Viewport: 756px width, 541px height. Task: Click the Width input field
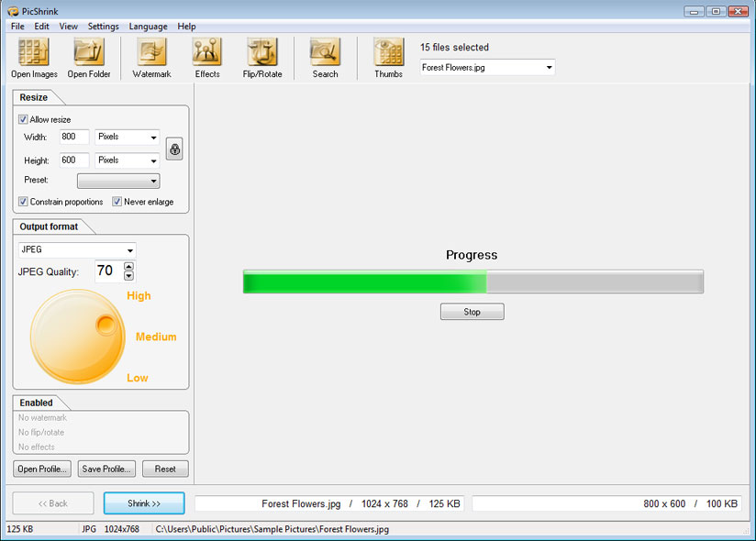(x=74, y=137)
